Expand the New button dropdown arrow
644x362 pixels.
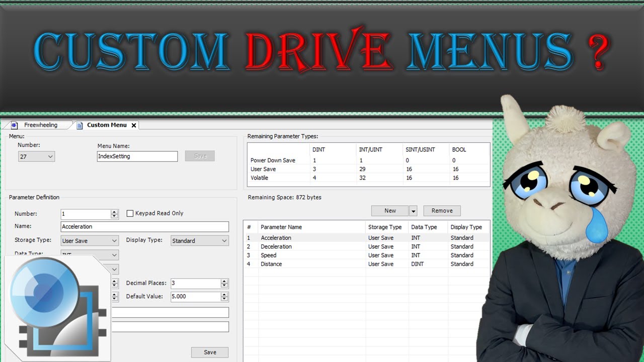pyautogui.click(x=413, y=211)
